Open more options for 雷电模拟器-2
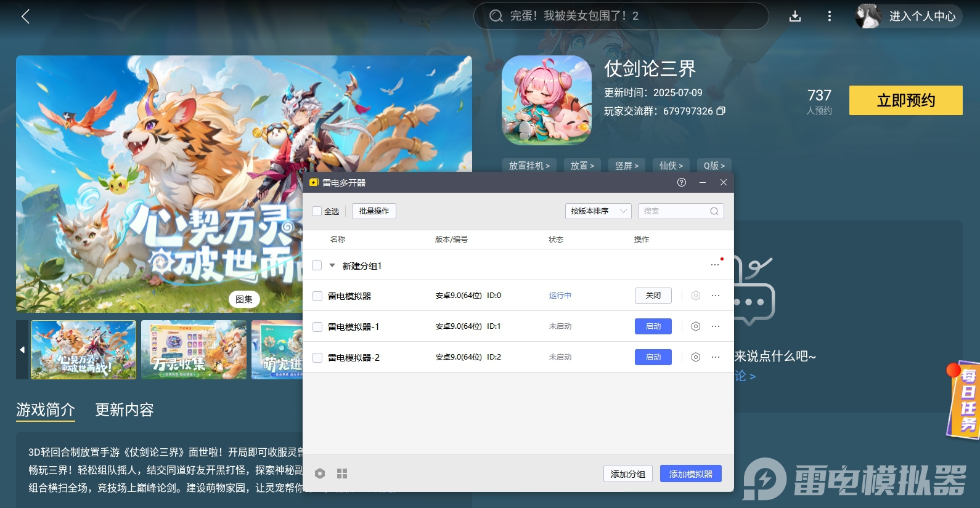980x508 pixels. 716,357
